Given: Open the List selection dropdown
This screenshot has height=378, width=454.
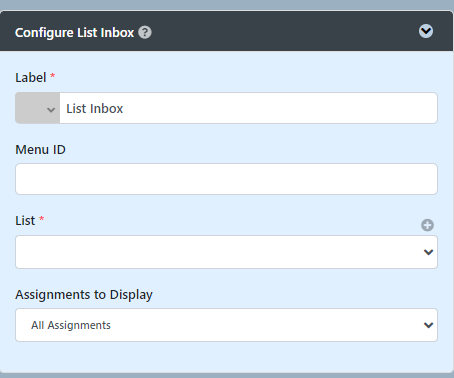Looking at the screenshot, I should 226,252.
